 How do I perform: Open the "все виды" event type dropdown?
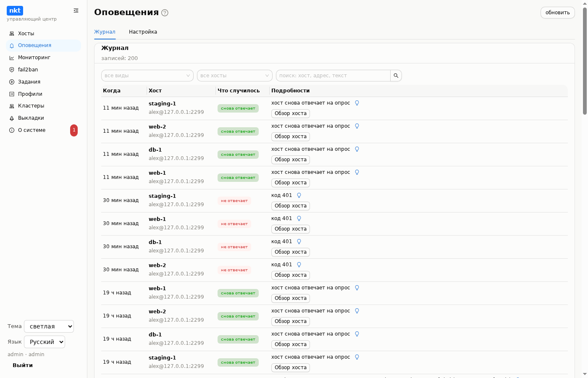[147, 76]
